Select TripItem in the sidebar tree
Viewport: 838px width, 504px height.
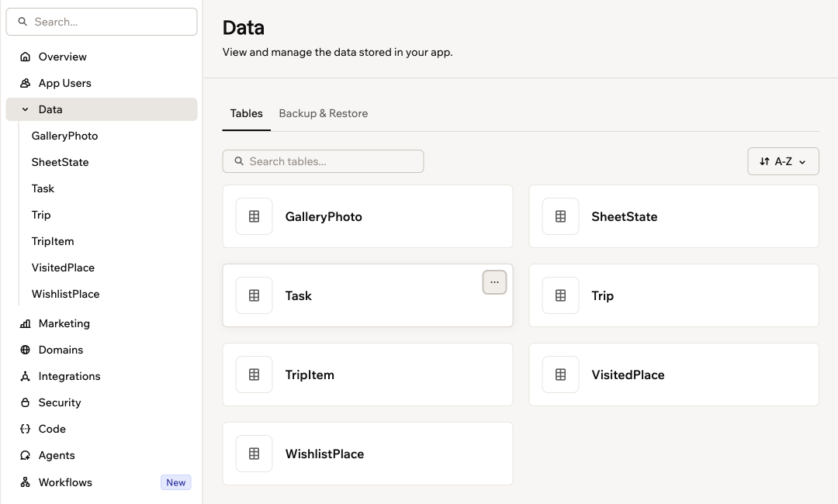tap(53, 241)
